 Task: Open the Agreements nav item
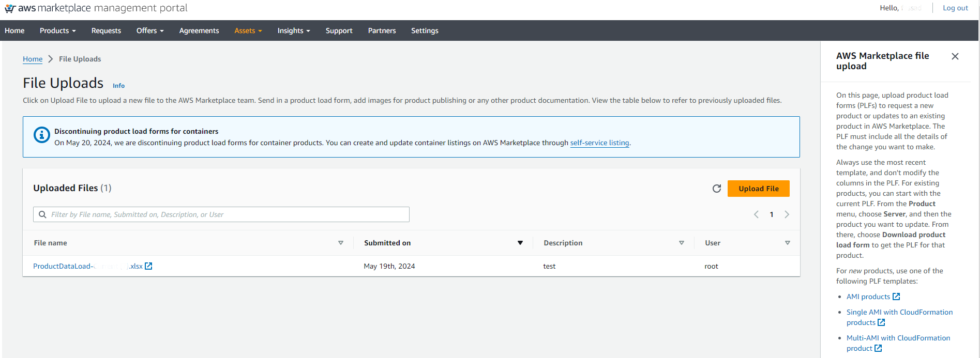pos(199,30)
